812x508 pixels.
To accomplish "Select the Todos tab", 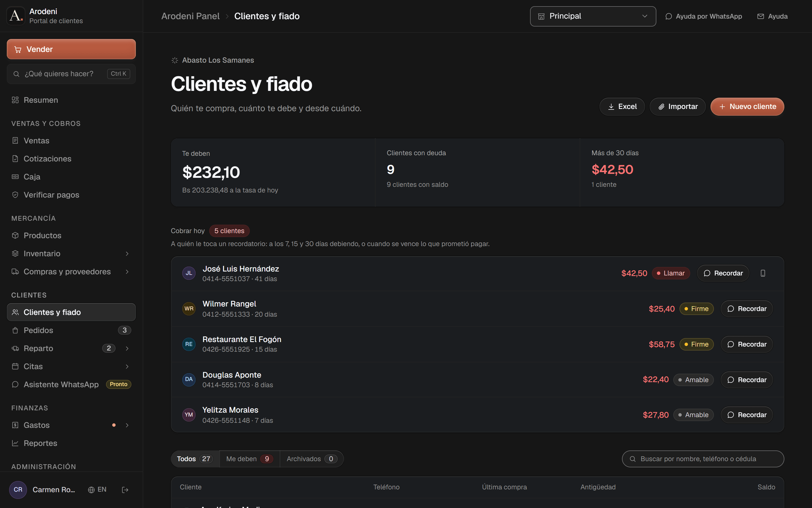I will (x=195, y=459).
